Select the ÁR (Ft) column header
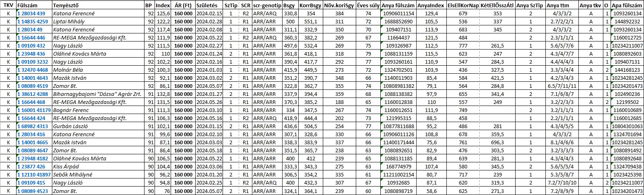The height and width of the screenshot is (195, 644). pyautogui.click(x=184, y=6)
